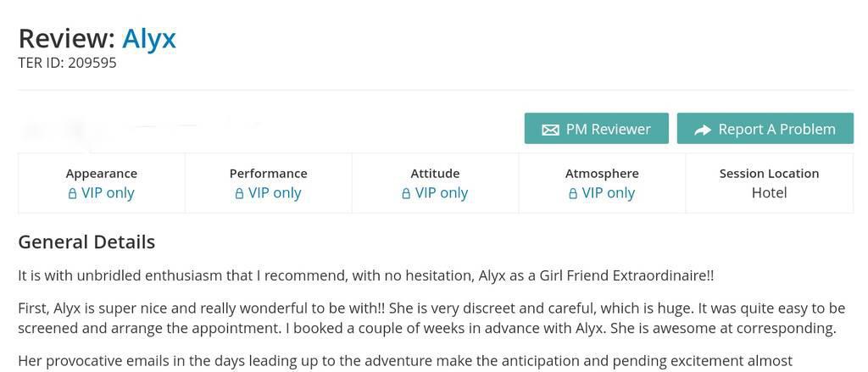The image size is (868, 372).
Task: Click the lock icon under Appearance
Action: tap(73, 193)
